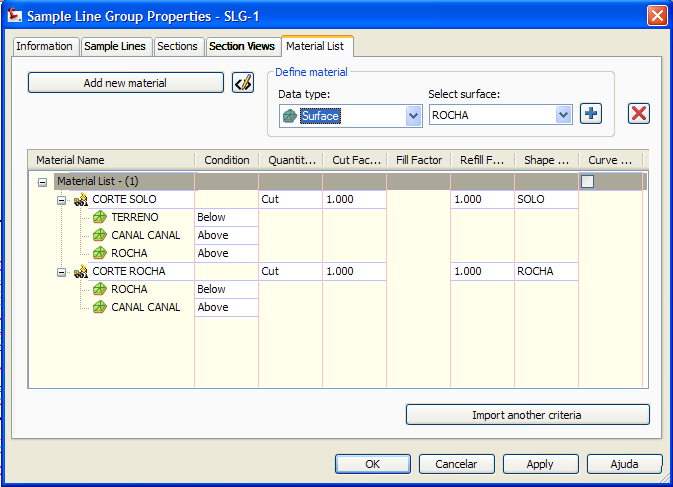Click the TERRENO surface icon

pyautogui.click(x=100, y=217)
